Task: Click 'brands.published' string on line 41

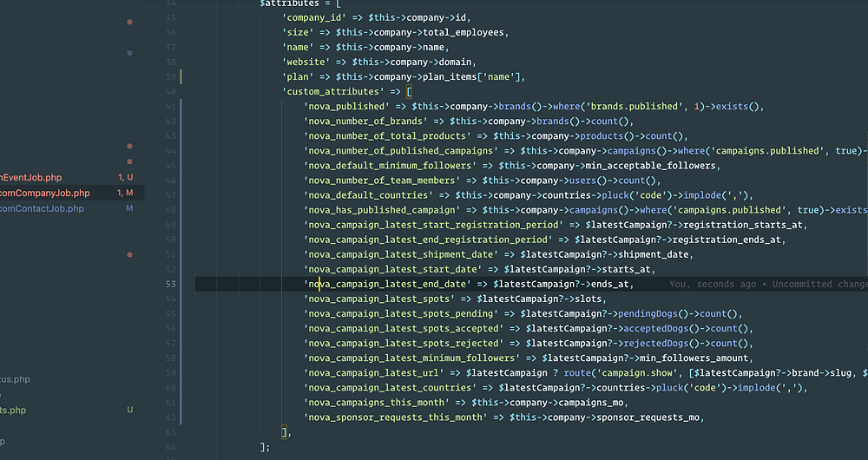Action: [635, 106]
